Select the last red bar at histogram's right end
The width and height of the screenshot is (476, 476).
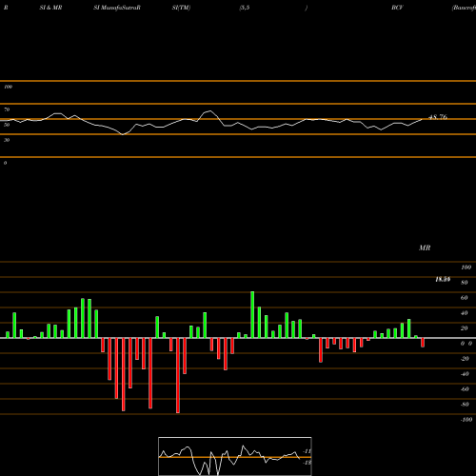coord(423,343)
